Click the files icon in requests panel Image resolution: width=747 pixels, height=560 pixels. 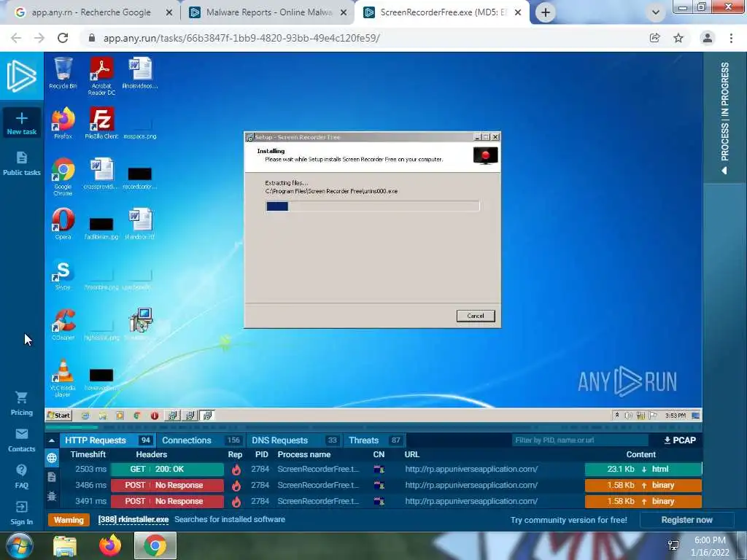pos(52,477)
